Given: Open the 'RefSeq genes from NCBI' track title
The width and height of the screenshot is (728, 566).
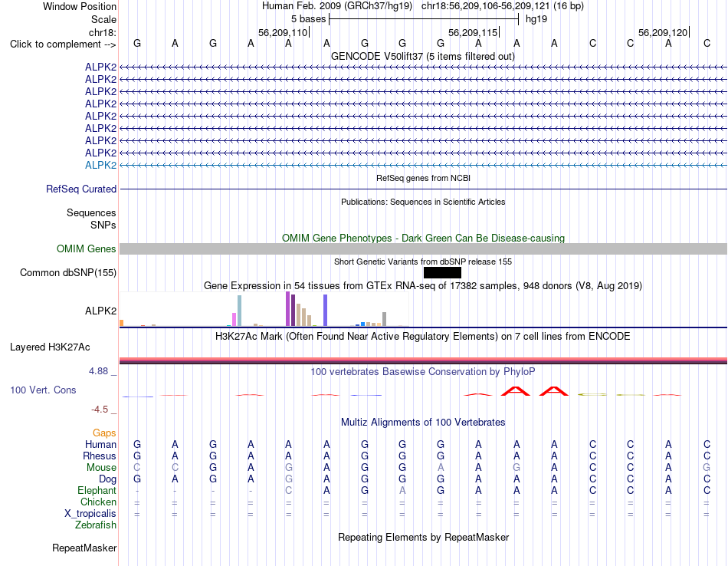Looking at the screenshot, I should coord(423,178).
